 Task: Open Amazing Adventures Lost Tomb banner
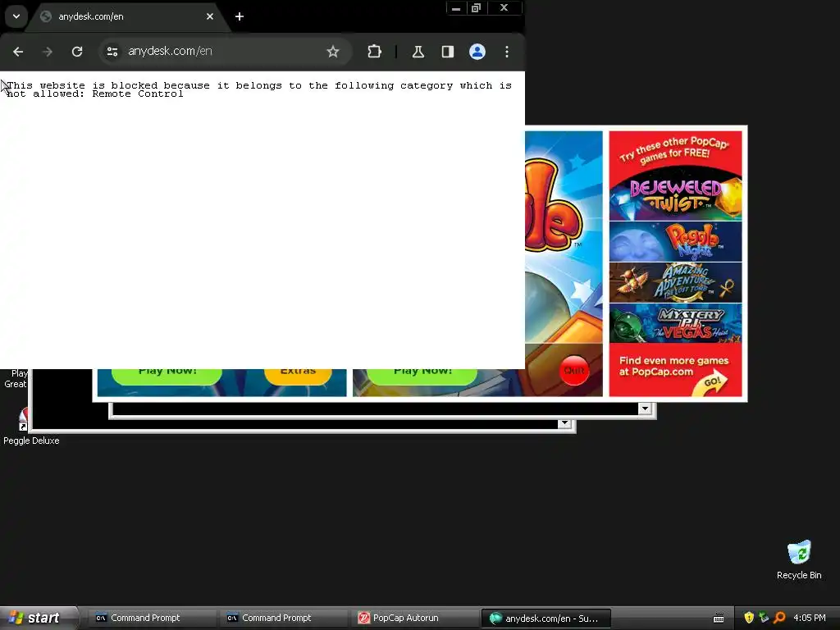(x=676, y=283)
